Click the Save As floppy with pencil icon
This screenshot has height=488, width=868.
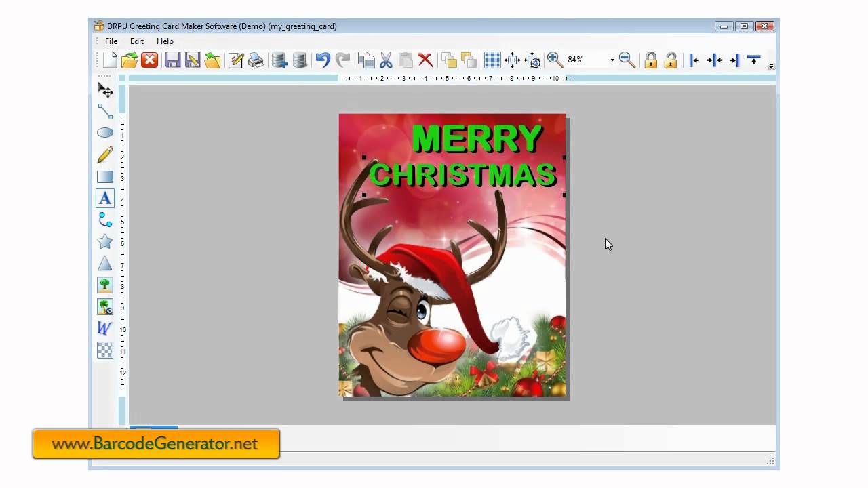click(x=193, y=60)
